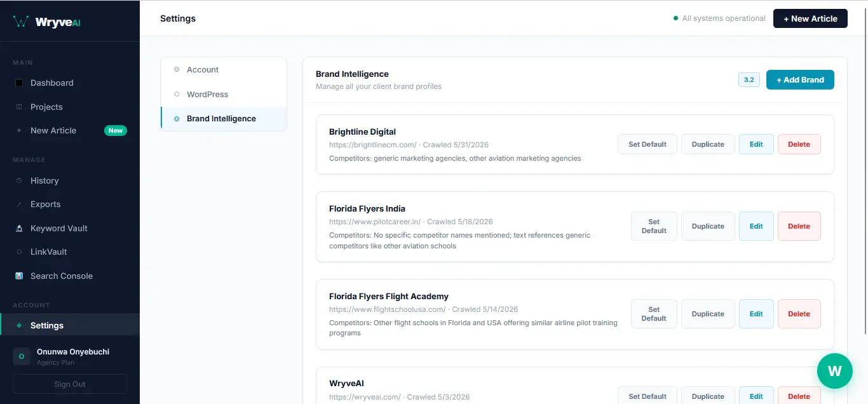Screen dimensions: 868x404
Task: Click the Dashboard square icon in sidebar
Action: point(19,83)
